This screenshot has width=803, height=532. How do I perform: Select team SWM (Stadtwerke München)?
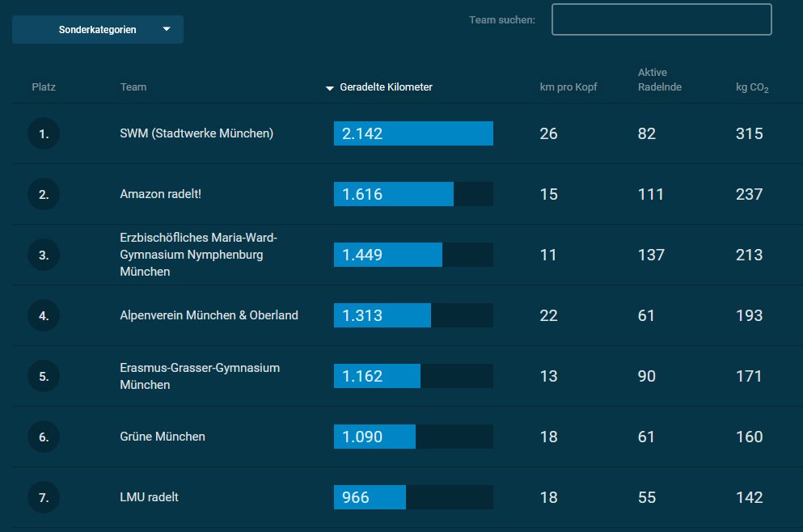197,133
